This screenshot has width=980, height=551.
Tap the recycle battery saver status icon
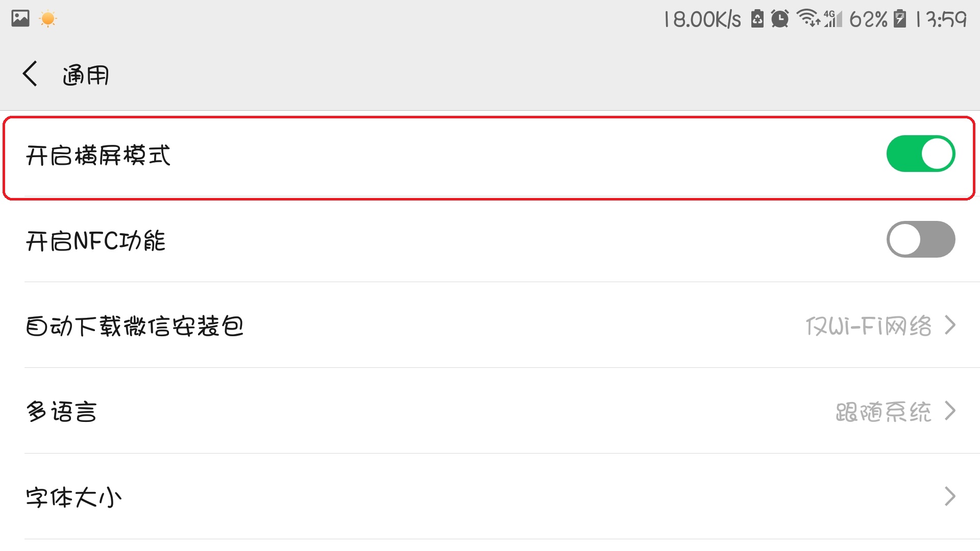tap(757, 19)
